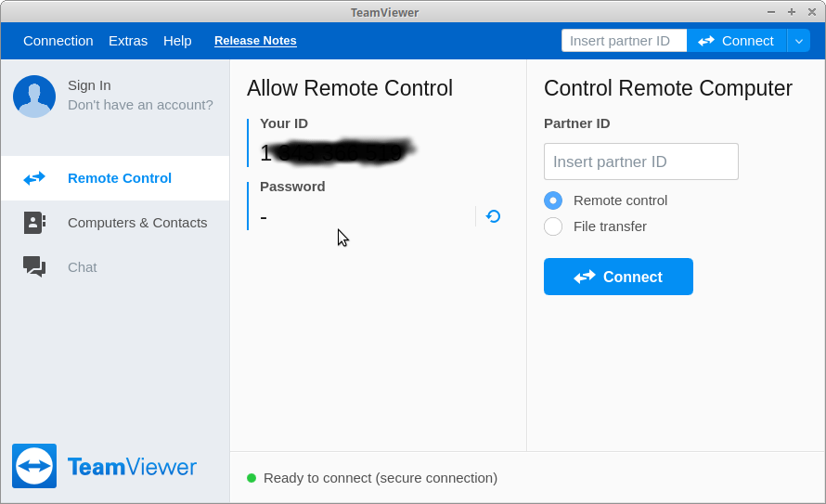The height and width of the screenshot is (504, 826).
Task: Close the TeamViewer window
Action: pos(812,11)
